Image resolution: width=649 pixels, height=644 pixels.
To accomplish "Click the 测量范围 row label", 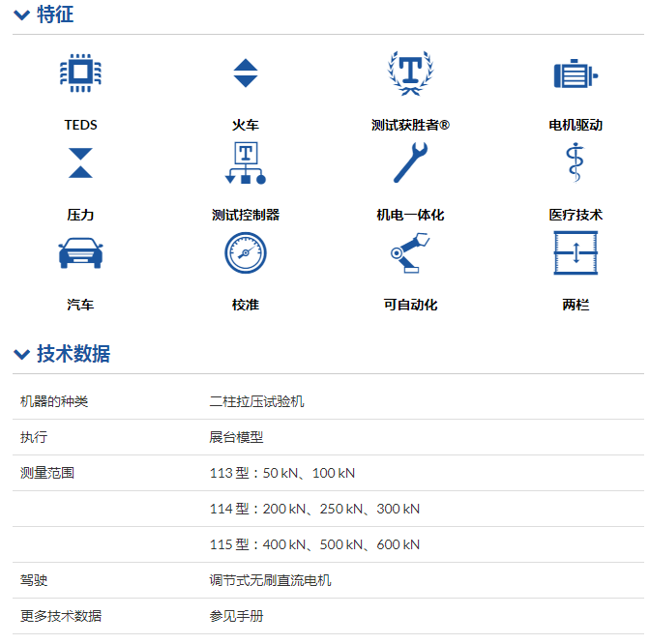I will point(47,473).
